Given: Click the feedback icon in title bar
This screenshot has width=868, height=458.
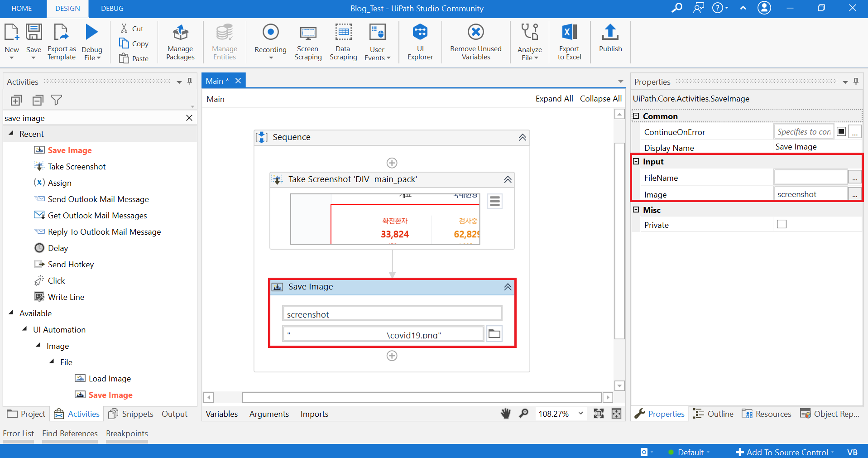Looking at the screenshot, I should [x=699, y=8].
